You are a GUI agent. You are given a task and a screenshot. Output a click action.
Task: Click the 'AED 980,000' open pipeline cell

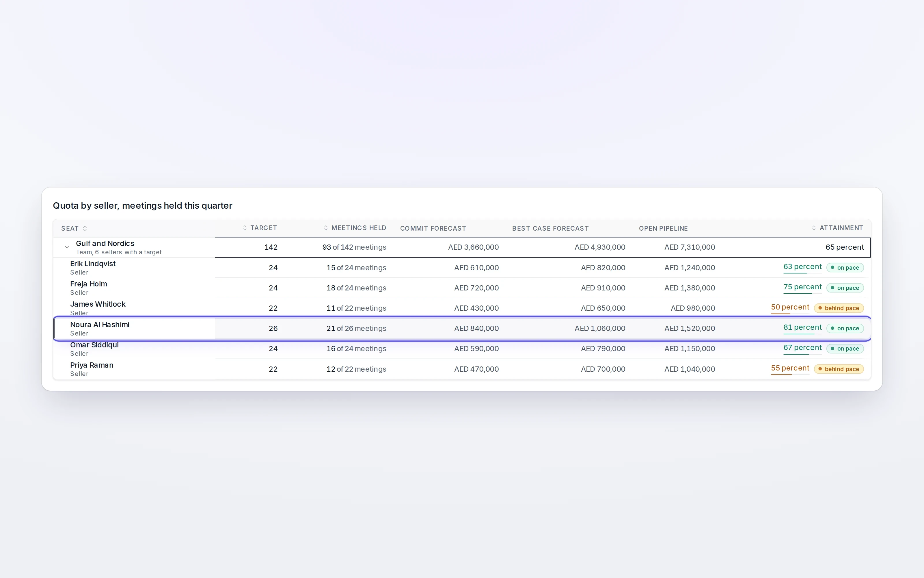point(693,308)
